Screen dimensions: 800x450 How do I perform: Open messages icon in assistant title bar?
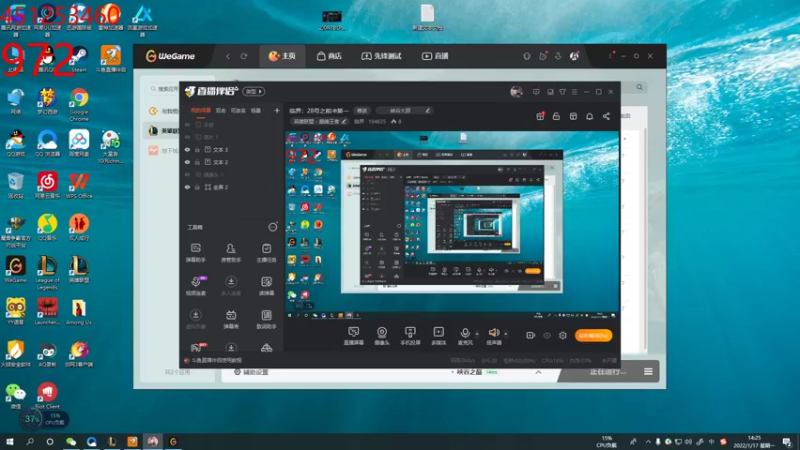tap(536, 92)
